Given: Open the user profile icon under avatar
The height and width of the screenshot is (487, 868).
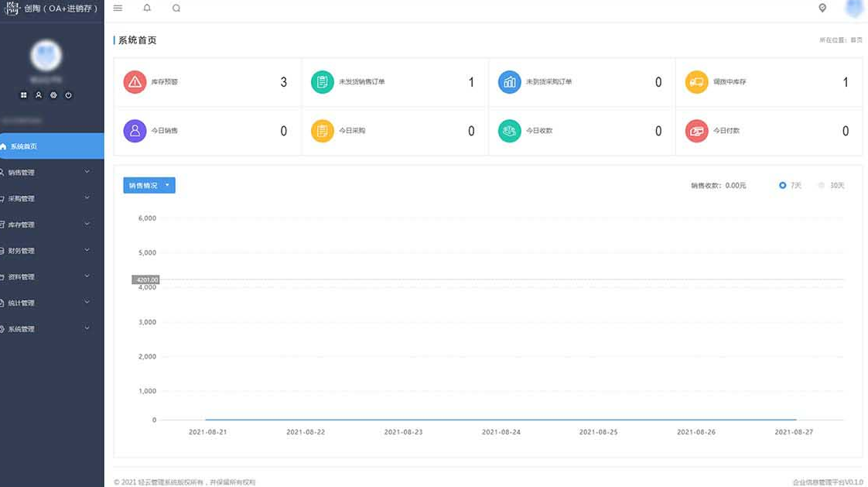Looking at the screenshot, I should [x=39, y=95].
